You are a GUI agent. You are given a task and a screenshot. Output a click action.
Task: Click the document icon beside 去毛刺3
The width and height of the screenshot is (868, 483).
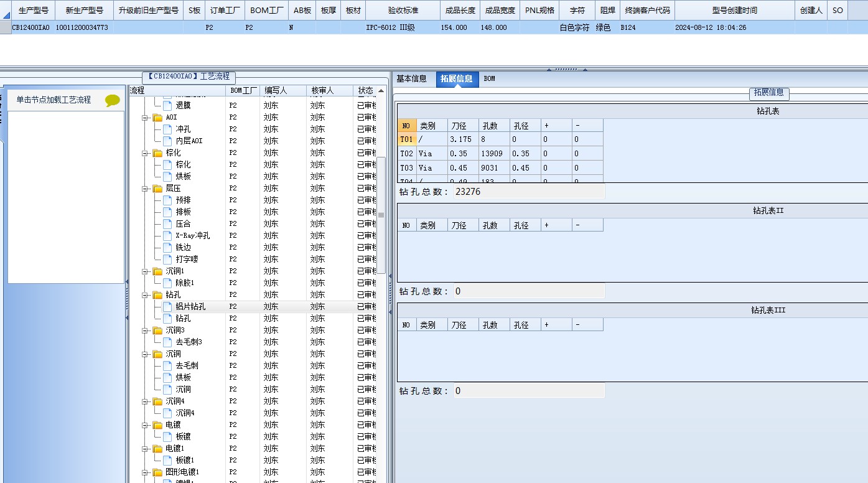[x=167, y=342]
